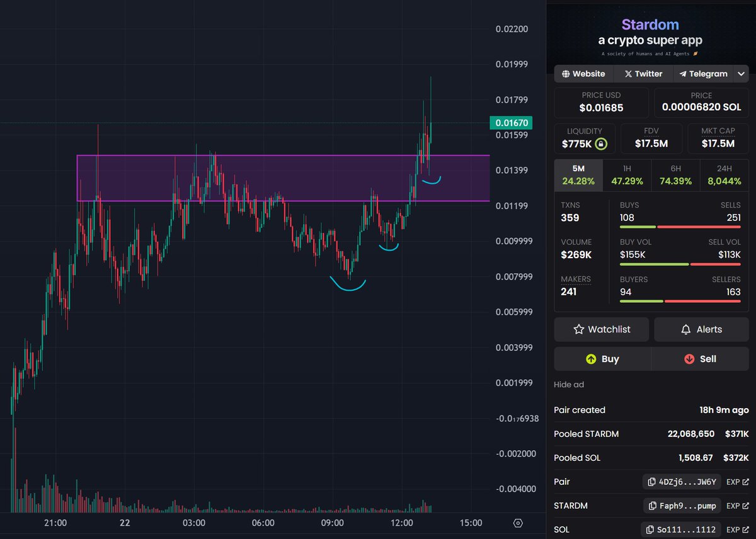
Task: Open the chart settings gear icon
Action: pyautogui.click(x=518, y=523)
